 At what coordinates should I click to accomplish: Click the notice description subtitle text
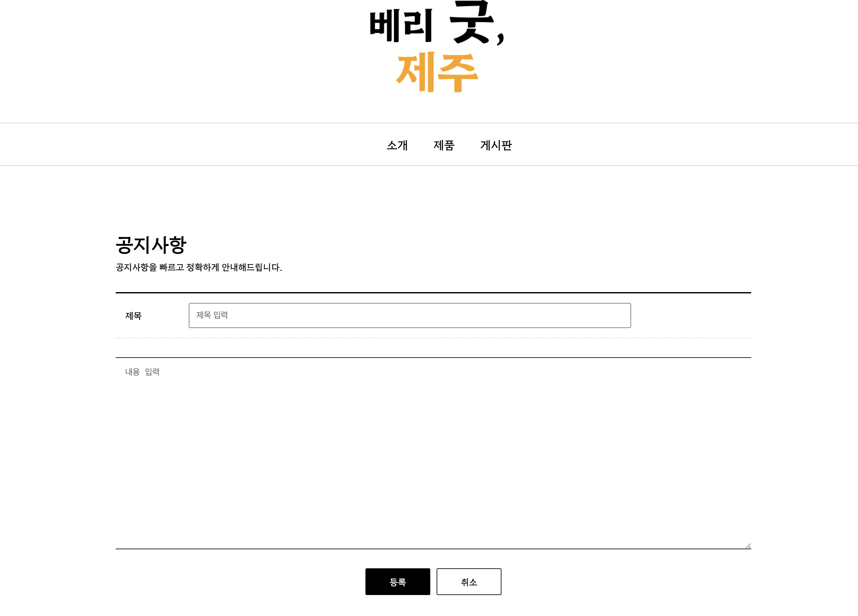tap(199, 268)
